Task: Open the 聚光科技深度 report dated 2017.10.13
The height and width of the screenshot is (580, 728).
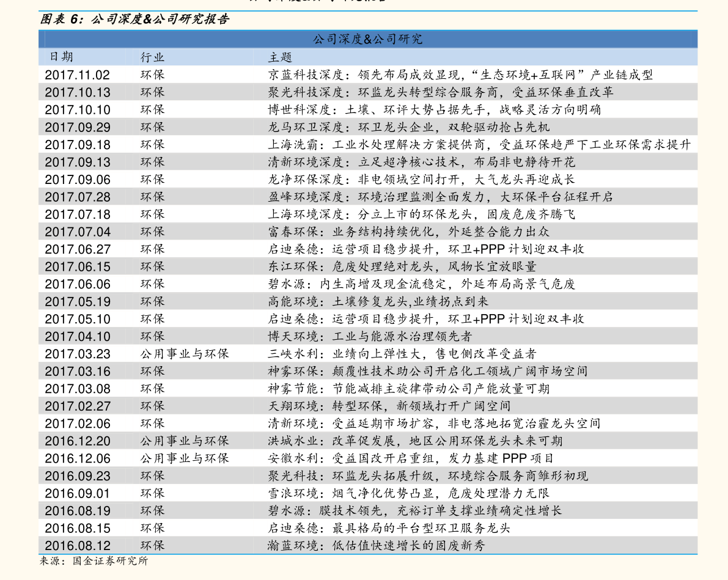Action: point(440,92)
